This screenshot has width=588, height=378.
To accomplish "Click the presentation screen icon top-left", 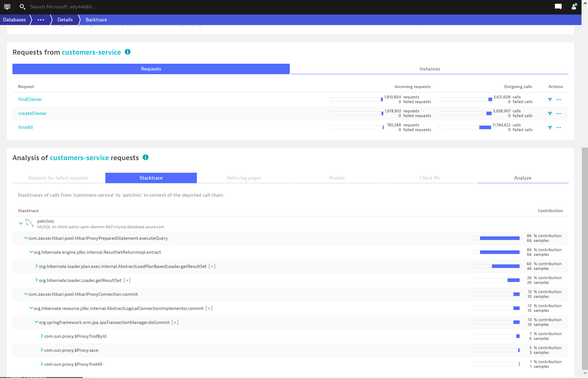I will pos(7,7).
